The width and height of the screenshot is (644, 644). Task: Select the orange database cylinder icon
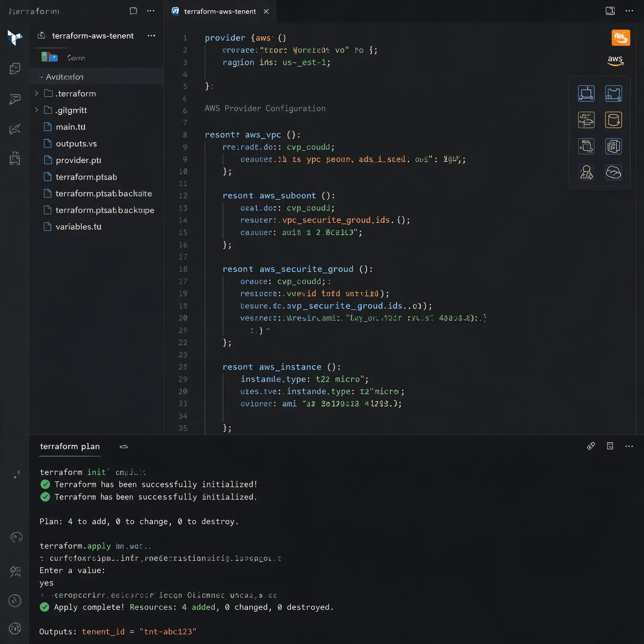pyautogui.click(x=613, y=120)
